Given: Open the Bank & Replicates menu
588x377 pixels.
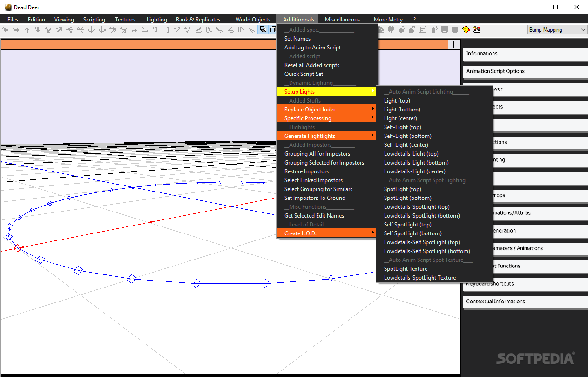Looking at the screenshot, I should pos(198,20).
